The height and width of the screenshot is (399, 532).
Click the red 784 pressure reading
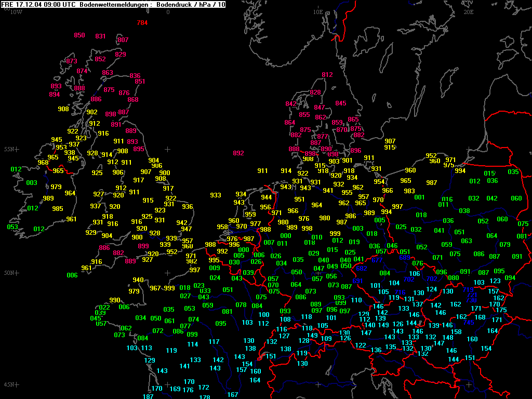click(x=142, y=23)
